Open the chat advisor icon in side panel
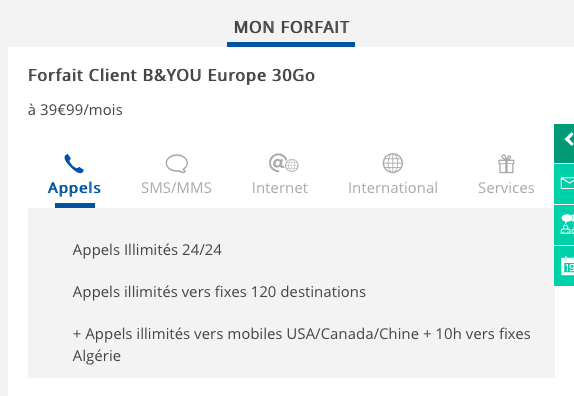Screen dimensions: 574x396 [567, 224]
